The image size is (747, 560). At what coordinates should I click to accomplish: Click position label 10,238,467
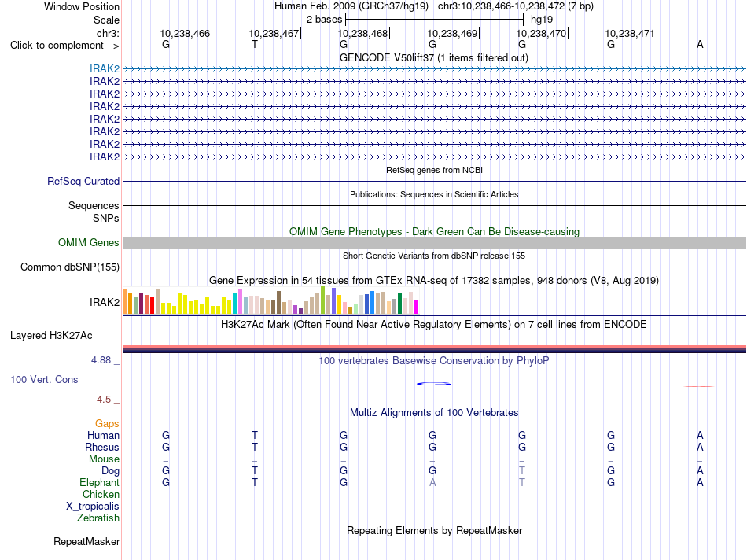(x=274, y=33)
